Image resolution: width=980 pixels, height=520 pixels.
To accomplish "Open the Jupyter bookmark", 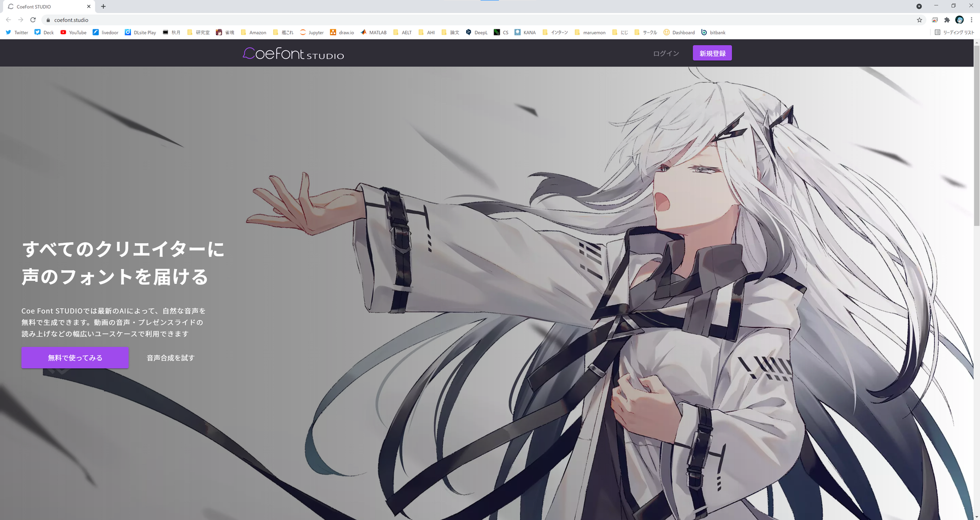I will pyautogui.click(x=312, y=32).
